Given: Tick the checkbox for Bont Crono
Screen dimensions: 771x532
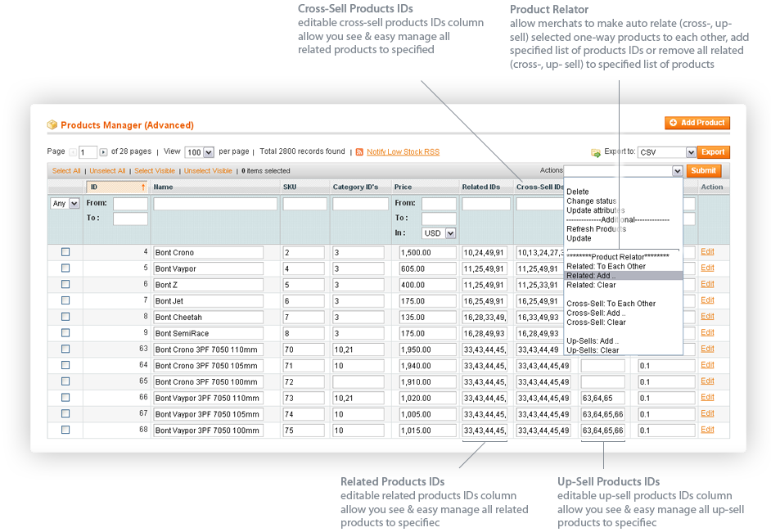Looking at the screenshot, I should point(65,252).
